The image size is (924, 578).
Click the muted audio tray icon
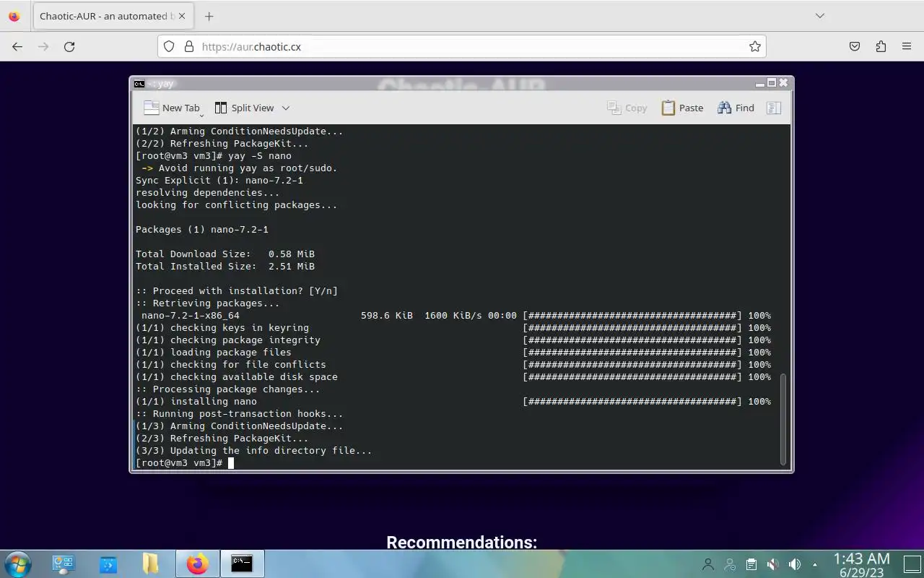point(772,564)
